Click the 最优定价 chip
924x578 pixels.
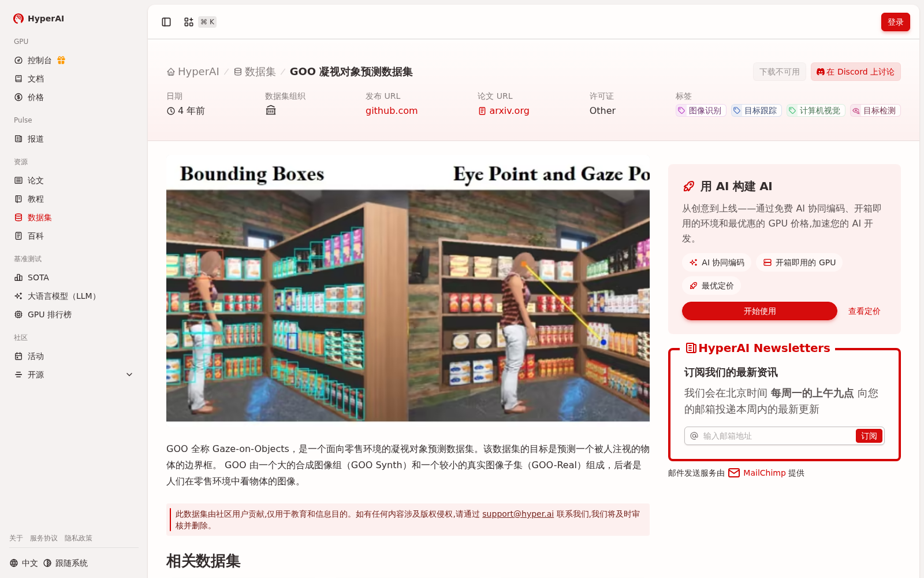pos(711,286)
